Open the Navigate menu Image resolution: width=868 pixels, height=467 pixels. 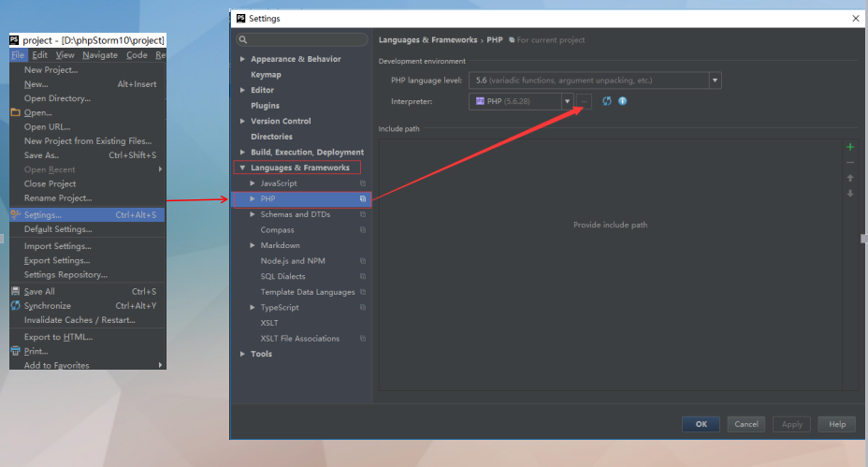tap(100, 55)
